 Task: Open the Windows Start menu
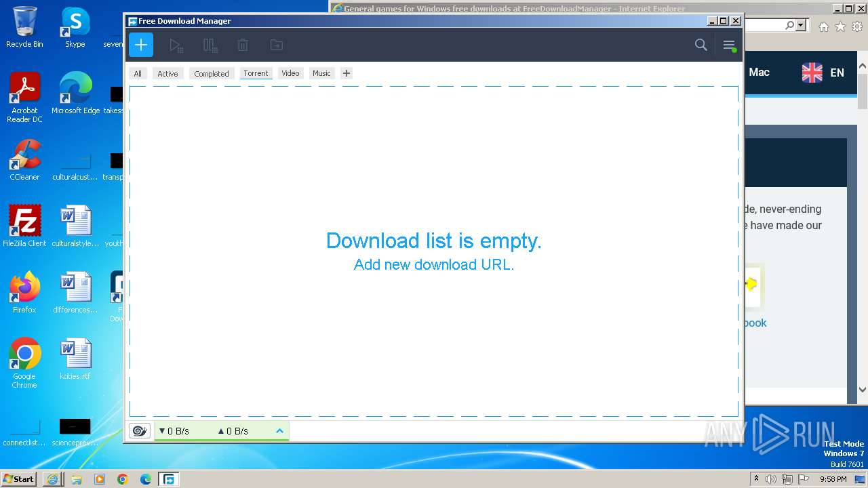pyautogui.click(x=18, y=479)
